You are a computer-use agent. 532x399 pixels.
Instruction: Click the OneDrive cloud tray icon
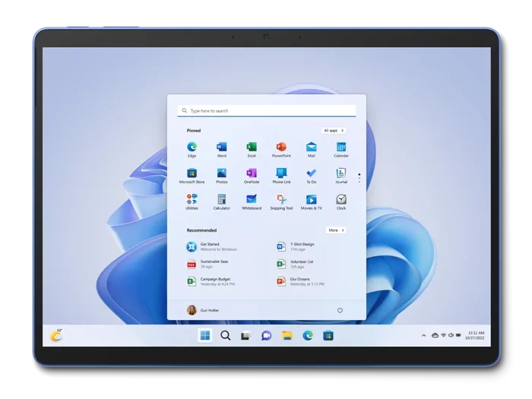click(435, 335)
